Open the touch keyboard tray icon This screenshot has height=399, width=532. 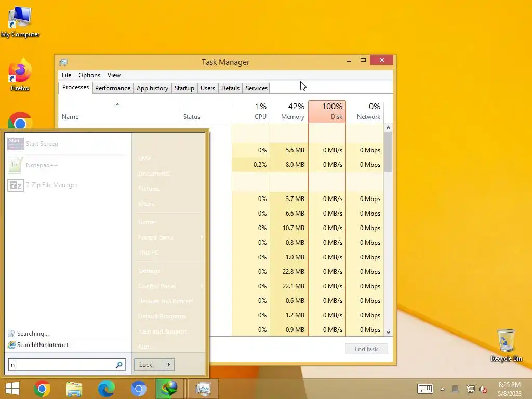click(425, 389)
